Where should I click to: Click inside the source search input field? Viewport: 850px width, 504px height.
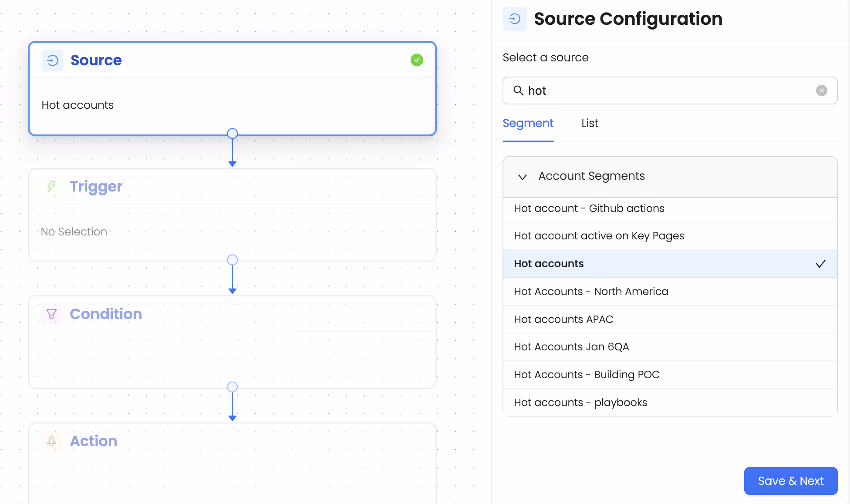pyautogui.click(x=653, y=91)
